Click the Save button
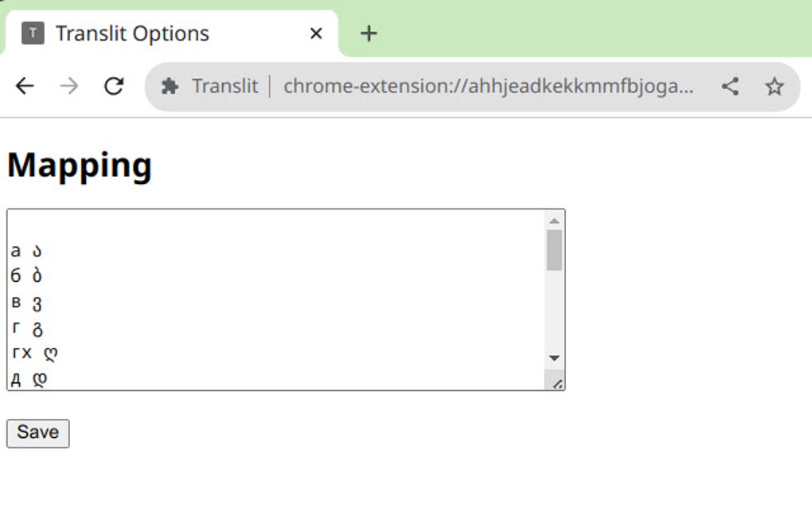This screenshot has height=508, width=812. click(37, 432)
